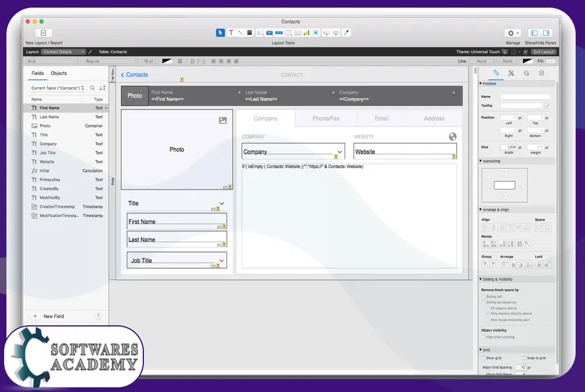The width and height of the screenshot is (585, 392).
Task: Click the text color swatch
Action: click(167, 61)
